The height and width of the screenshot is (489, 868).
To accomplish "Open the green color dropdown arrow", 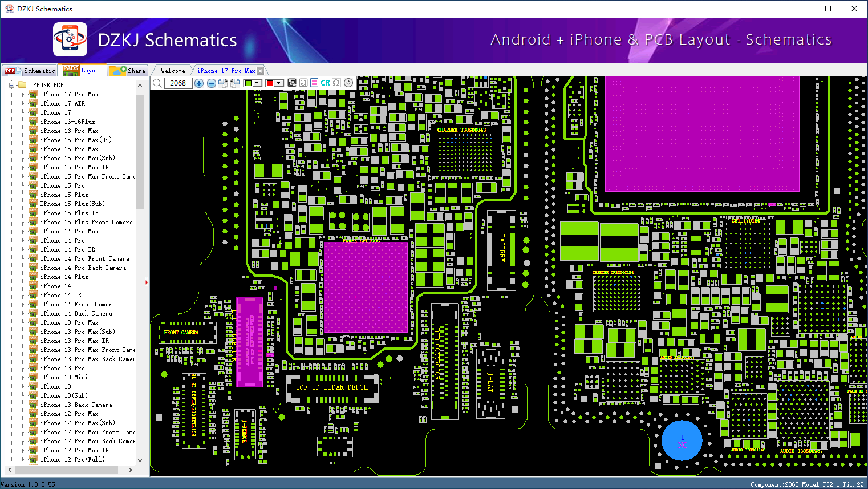I will tap(257, 83).
